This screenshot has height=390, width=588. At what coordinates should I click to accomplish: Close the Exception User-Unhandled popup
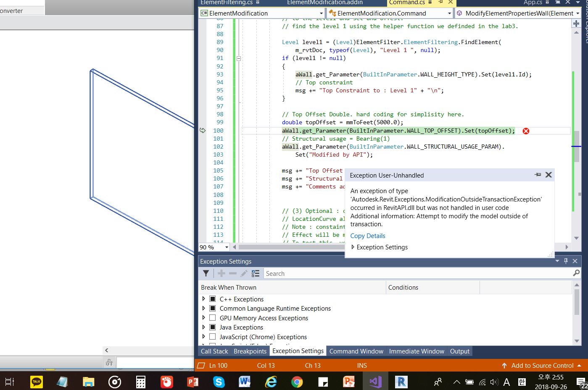pyautogui.click(x=548, y=175)
